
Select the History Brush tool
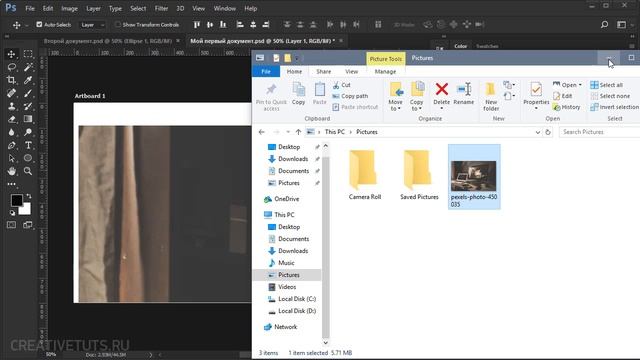[28, 106]
